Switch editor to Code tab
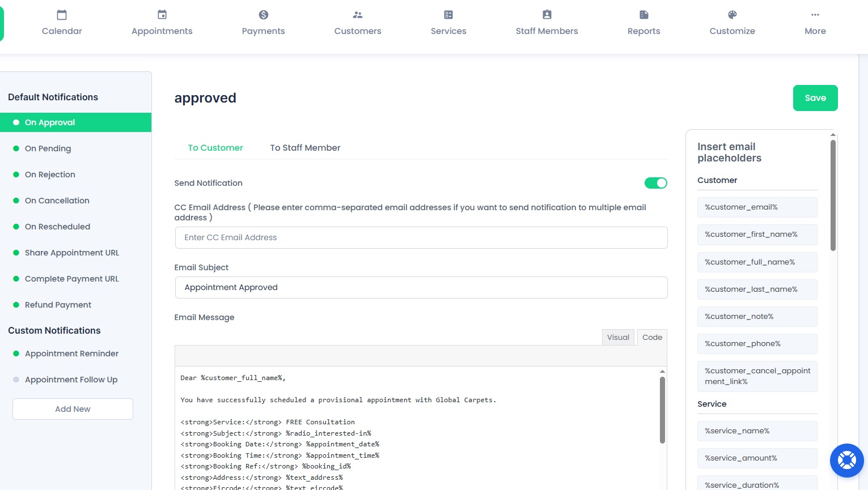The image size is (868, 490). (652, 338)
